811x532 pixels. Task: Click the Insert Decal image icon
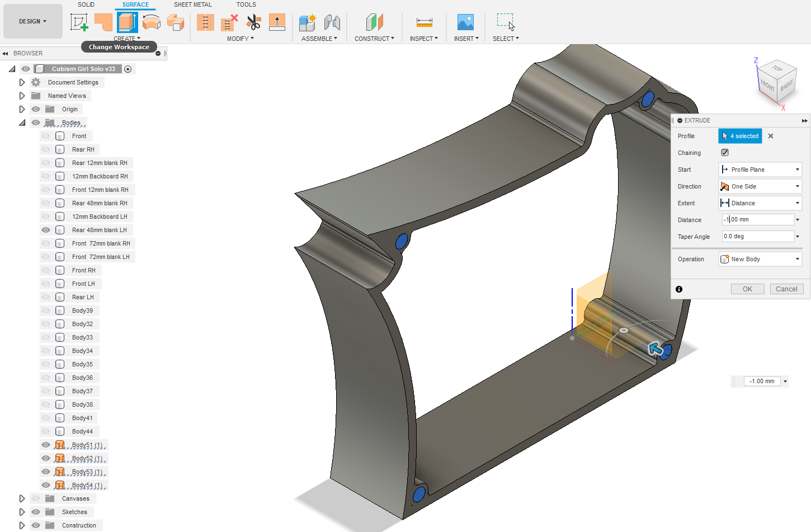(465, 22)
